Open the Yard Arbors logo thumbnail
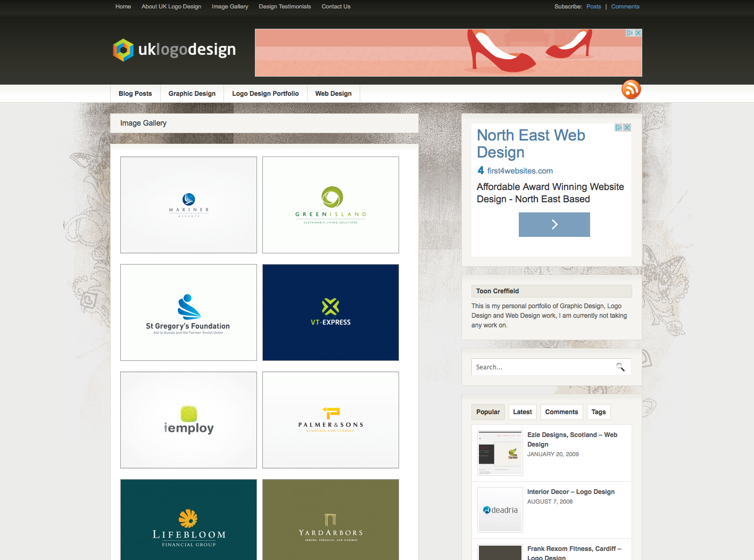754x560 pixels. pyautogui.click(x=330, y=520)
